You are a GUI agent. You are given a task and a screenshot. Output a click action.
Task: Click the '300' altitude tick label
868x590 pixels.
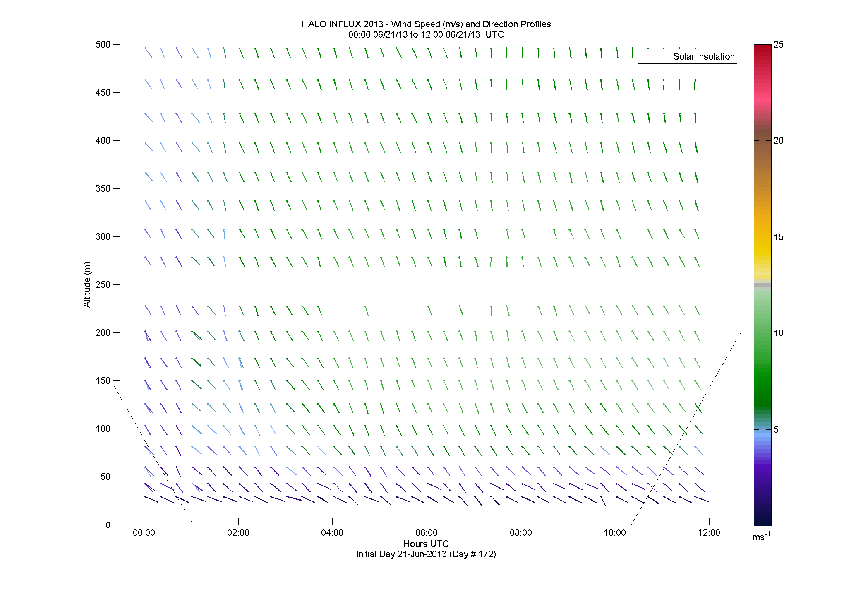103,237
